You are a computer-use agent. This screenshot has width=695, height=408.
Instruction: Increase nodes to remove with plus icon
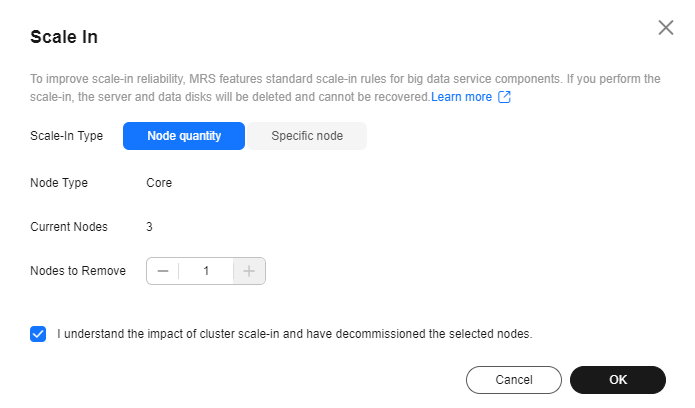[249, 271]
